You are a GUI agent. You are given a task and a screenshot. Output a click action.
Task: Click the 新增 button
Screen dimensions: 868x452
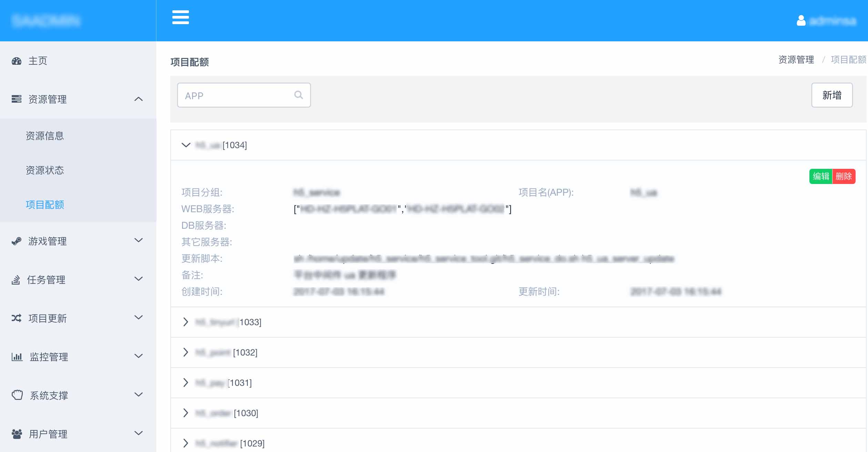pyautogui.click(x=831, y=95)
